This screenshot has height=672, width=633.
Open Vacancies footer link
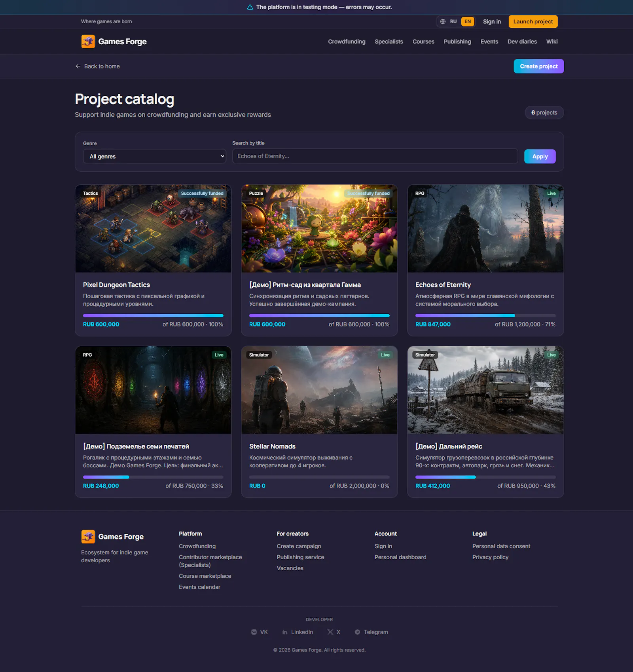290,568
